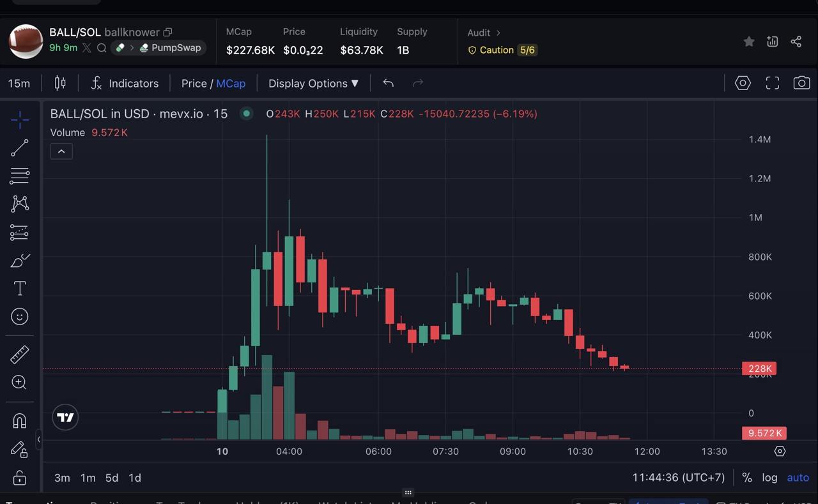Collapse the drawing toolbar side arrow
Image resolution: width=818 pixels, height=504 pixels.
tap(38, 439)
